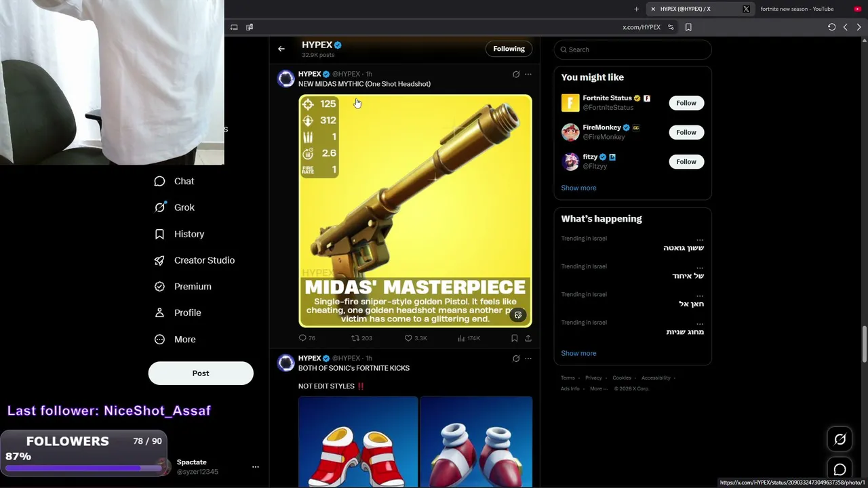This screenshot has height=488, width=868.
Task: Open options for the fourth Israel trend
Action: 700,323
